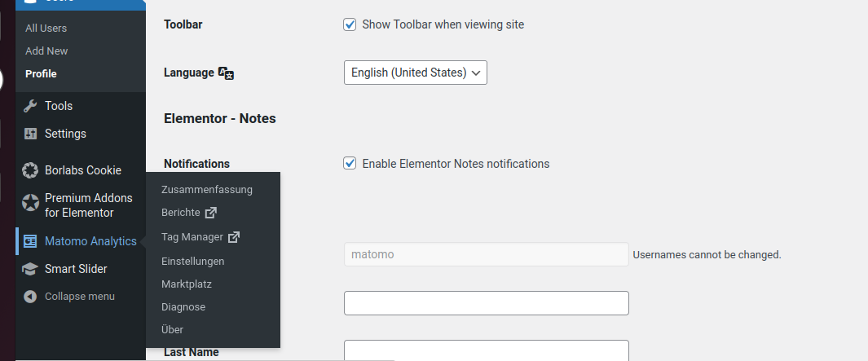Viewport: 868px width, 361px height.
Task: Click the external link icon next to Berichte
Action: [211, 213]
